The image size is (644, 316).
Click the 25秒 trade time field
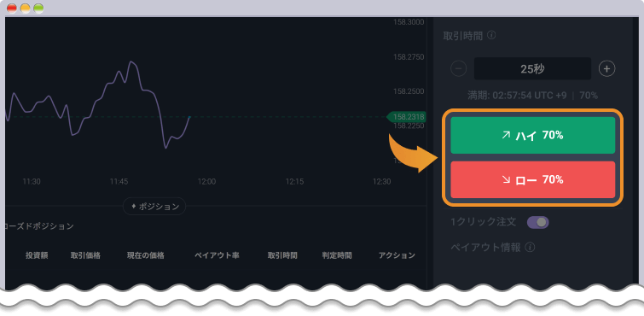click(532, 68)
